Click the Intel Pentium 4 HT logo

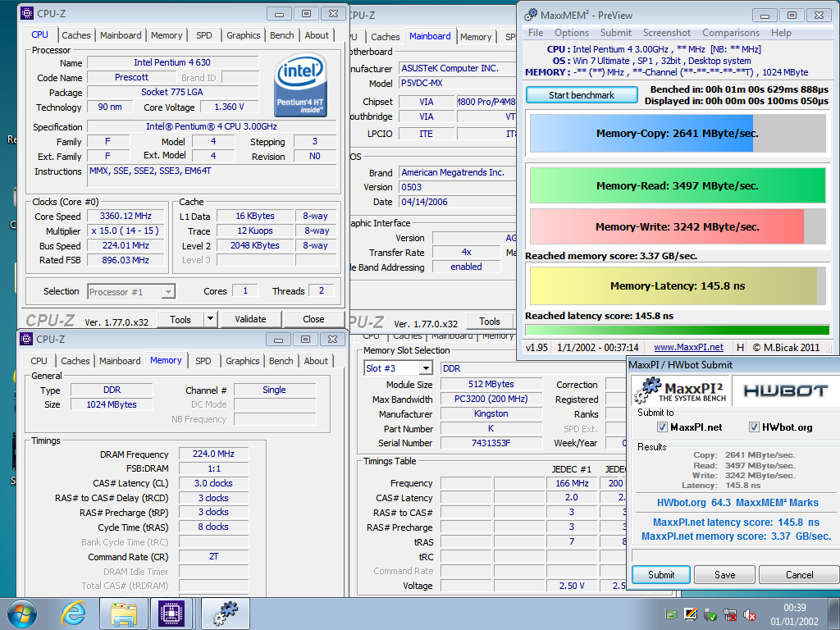(300, 84)
